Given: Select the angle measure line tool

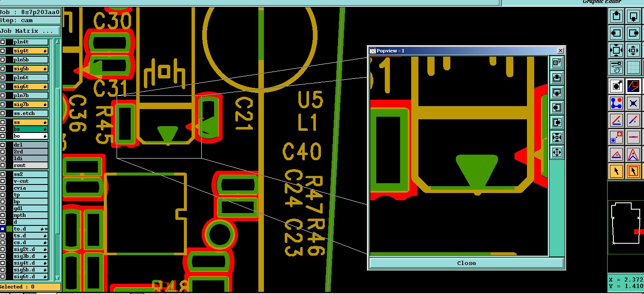Looking at the screenshot, I should [x=616, y=120].
